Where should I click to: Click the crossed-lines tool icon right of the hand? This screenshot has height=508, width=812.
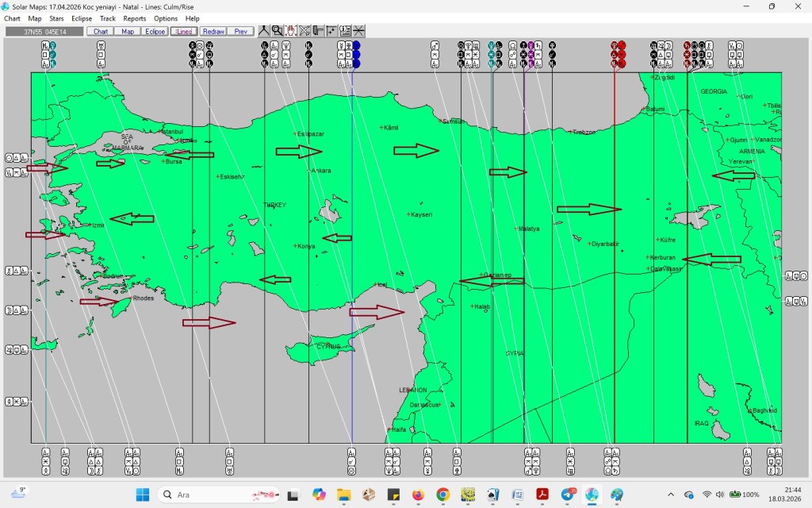click(x=304, y=31)
